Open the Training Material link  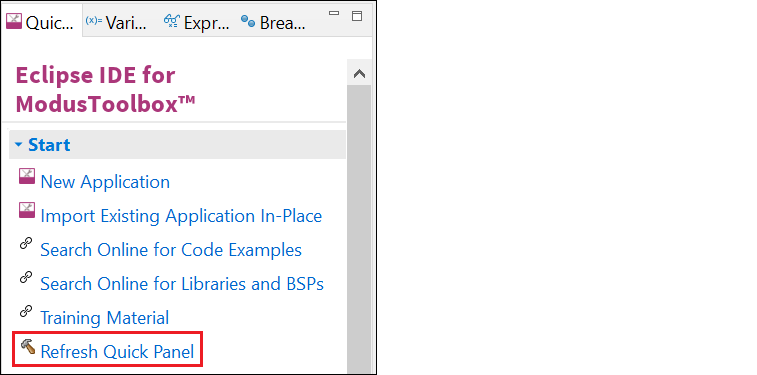(x=104, y=318)
